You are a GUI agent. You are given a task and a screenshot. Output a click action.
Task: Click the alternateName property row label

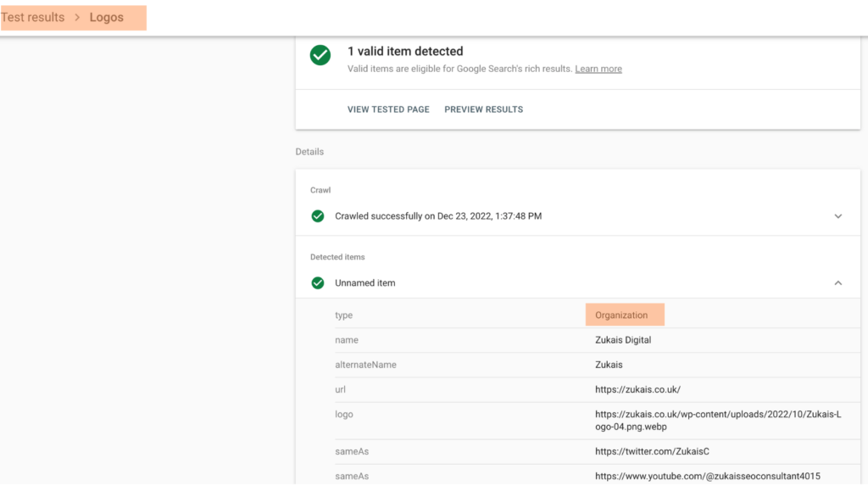365,365
